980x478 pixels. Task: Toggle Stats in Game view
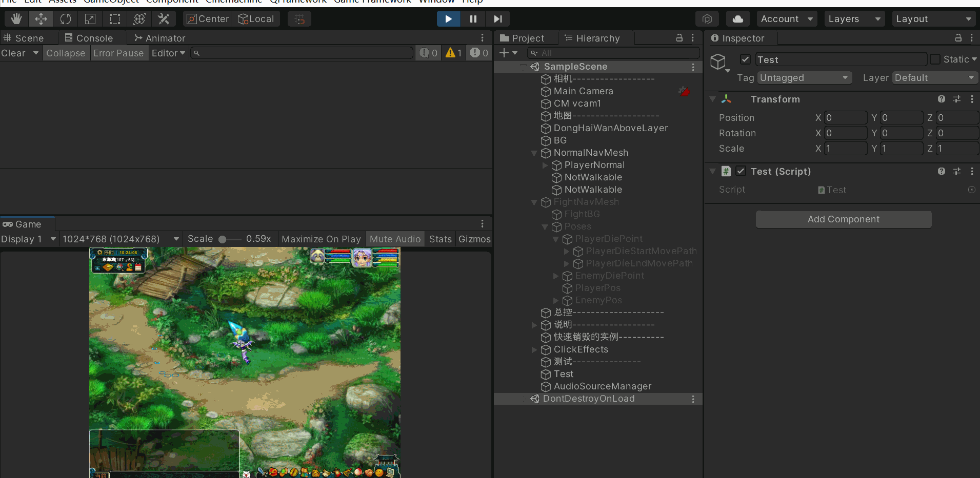[441, 239]
